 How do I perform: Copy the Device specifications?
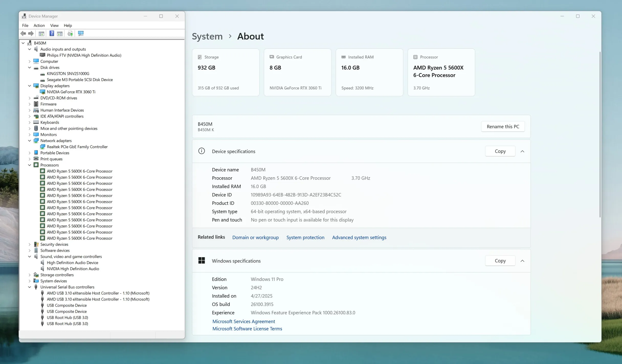click(500, 151)
